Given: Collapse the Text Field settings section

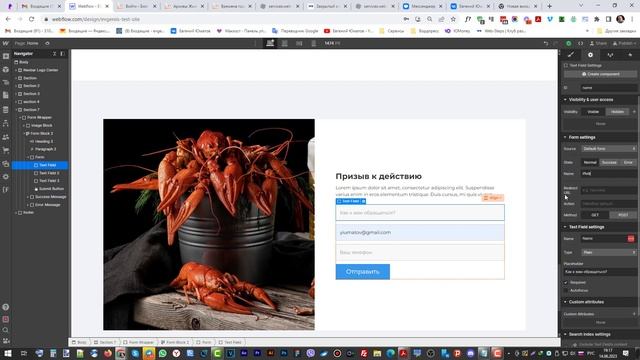Looking at the screenshot, I should coord(566,227).
